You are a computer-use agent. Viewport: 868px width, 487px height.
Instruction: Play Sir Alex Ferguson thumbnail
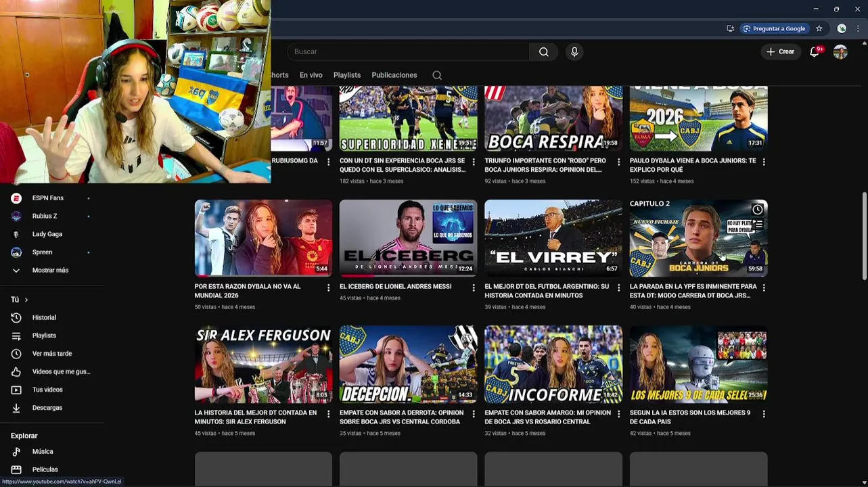263,365
